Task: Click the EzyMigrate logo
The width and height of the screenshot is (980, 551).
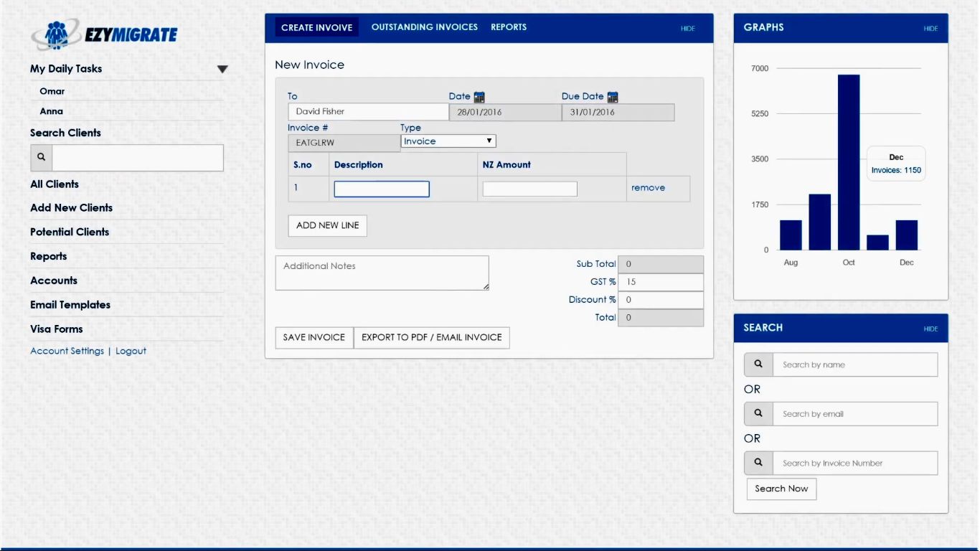Action: 105,34
